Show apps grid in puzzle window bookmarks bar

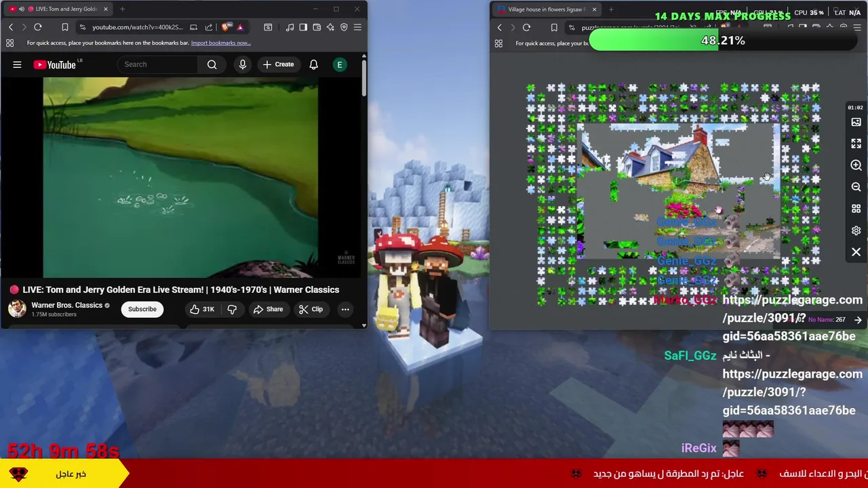[498, 43]
